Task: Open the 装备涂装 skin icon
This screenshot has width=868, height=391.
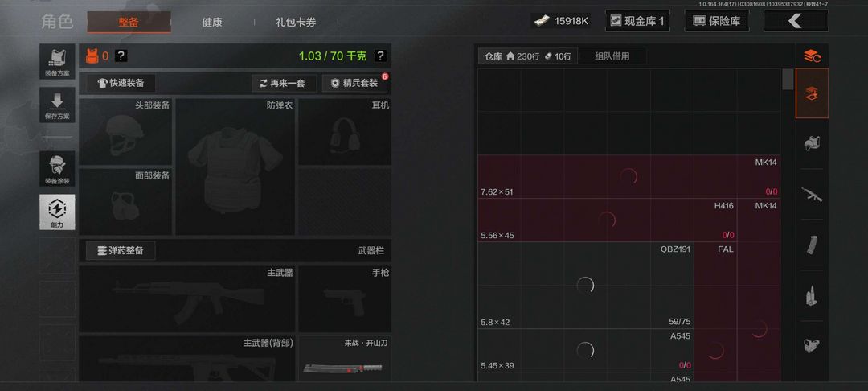Action: pos(57,168)
